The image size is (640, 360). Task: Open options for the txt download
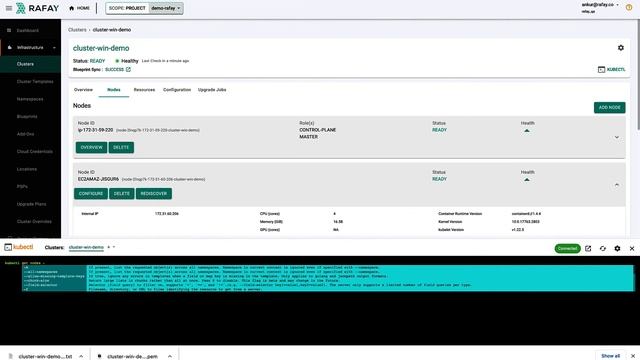(x=81, y=356)
